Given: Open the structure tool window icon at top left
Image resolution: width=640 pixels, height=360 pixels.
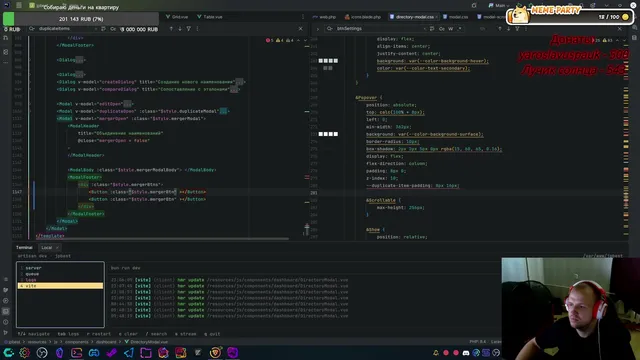Looking at the screenshot, I should (x=6, y=52).
